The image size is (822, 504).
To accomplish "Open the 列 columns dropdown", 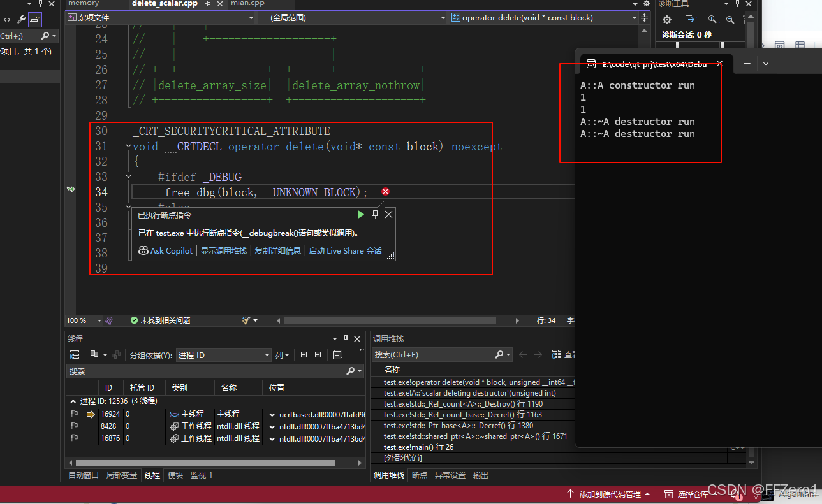I will tap(282, 355).
